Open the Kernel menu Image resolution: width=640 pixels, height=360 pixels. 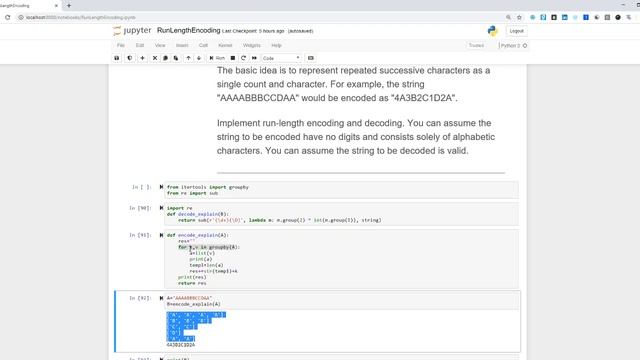tap(225, 45)
